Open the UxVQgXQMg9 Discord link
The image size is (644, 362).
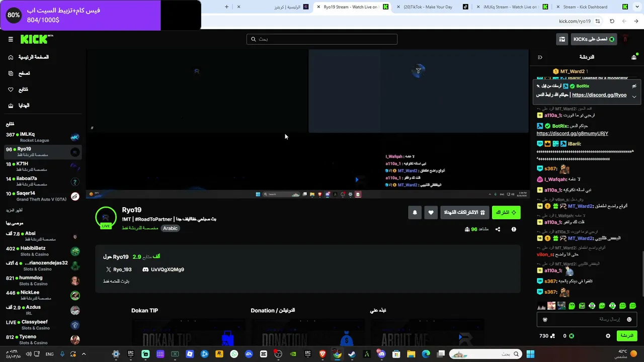click(x=163, y=269)
